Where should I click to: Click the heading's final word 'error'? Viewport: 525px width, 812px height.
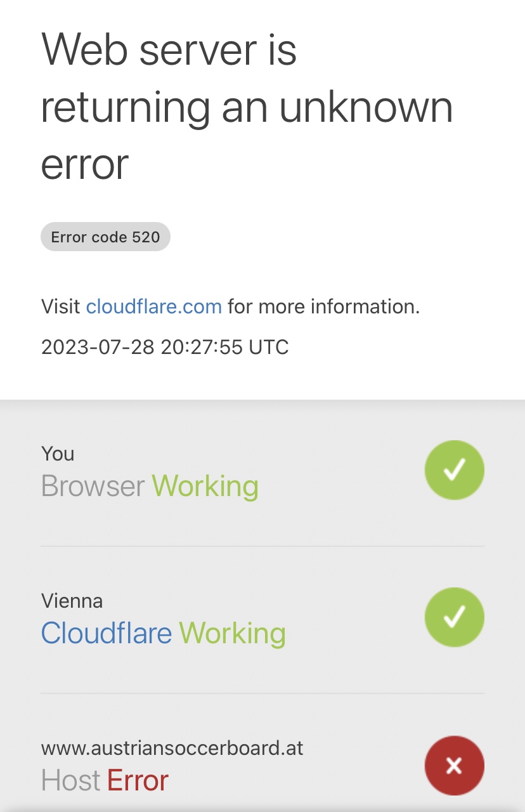(85, 164)
